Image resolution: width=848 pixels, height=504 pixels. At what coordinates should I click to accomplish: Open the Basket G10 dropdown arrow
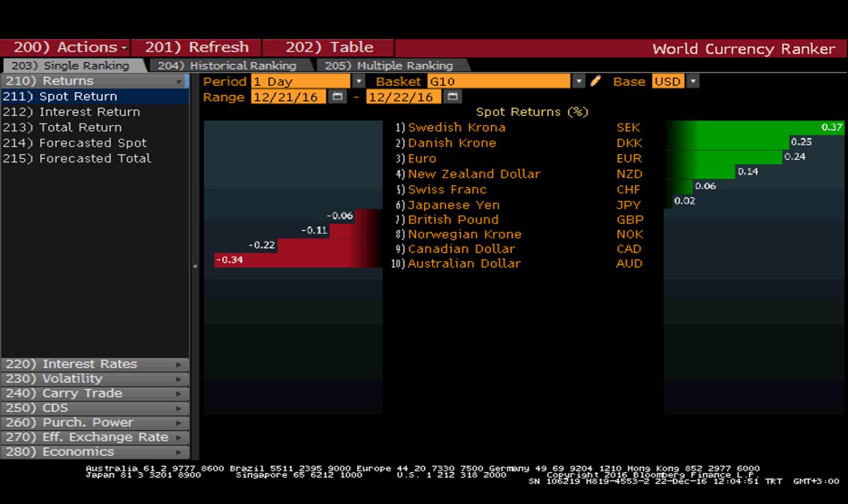(x=578, y=81)
